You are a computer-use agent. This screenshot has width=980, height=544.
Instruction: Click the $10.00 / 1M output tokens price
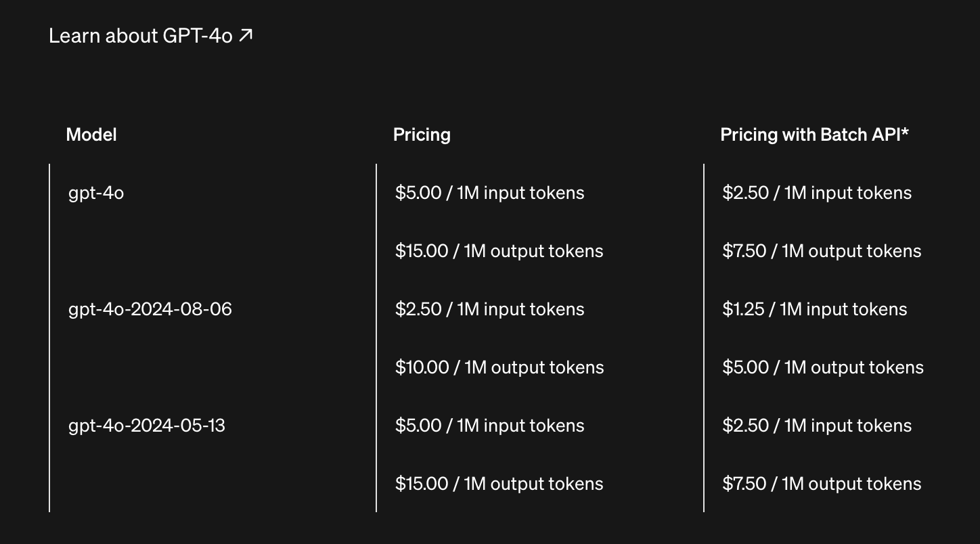(499, 367)
